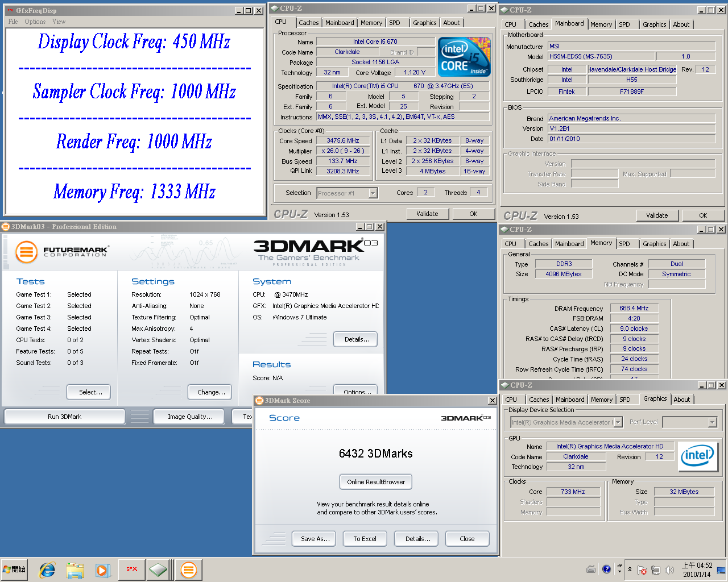Switch to 3DMark03 orange taskbar icon
The width and height of the screenshot is (728, 582).
pyautogui.click(x=188, y=569)
